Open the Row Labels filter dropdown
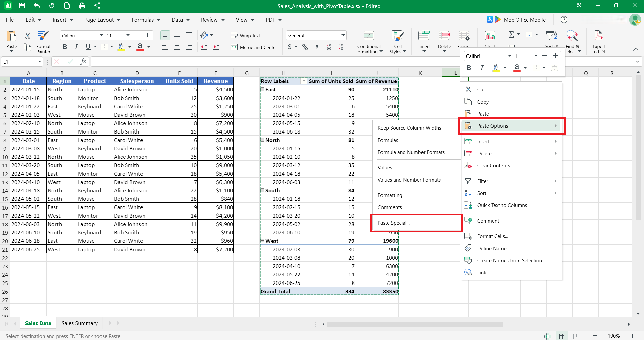This screenshot has height=340, width=644. click(x=304, y=81)
